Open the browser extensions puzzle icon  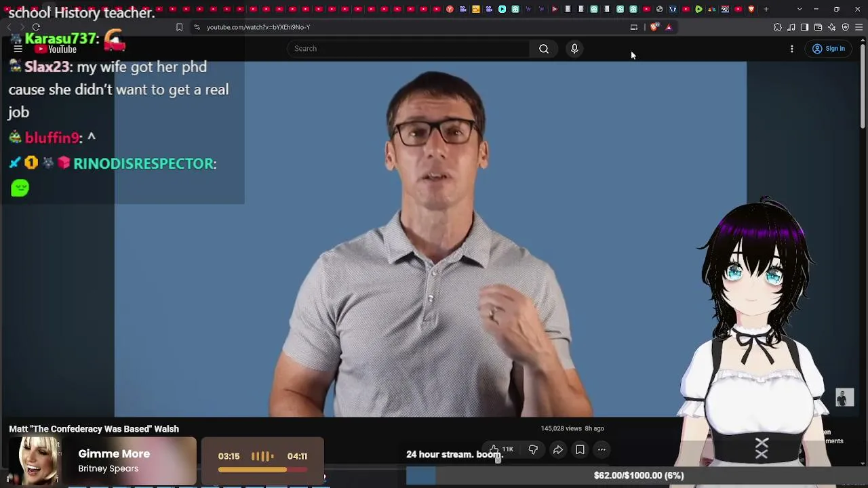778,27
